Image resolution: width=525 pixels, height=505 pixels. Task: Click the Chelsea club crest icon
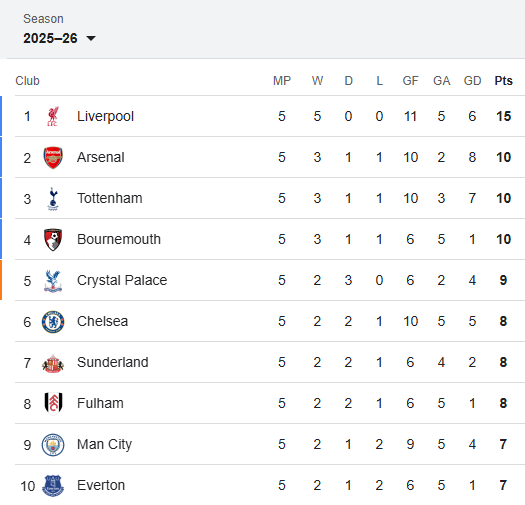pos(53,322)
